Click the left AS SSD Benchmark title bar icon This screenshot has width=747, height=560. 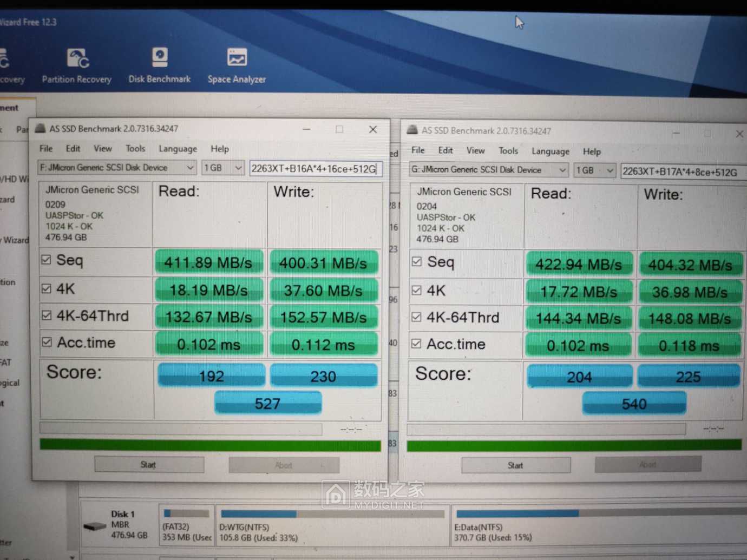(x=41, y=128)
